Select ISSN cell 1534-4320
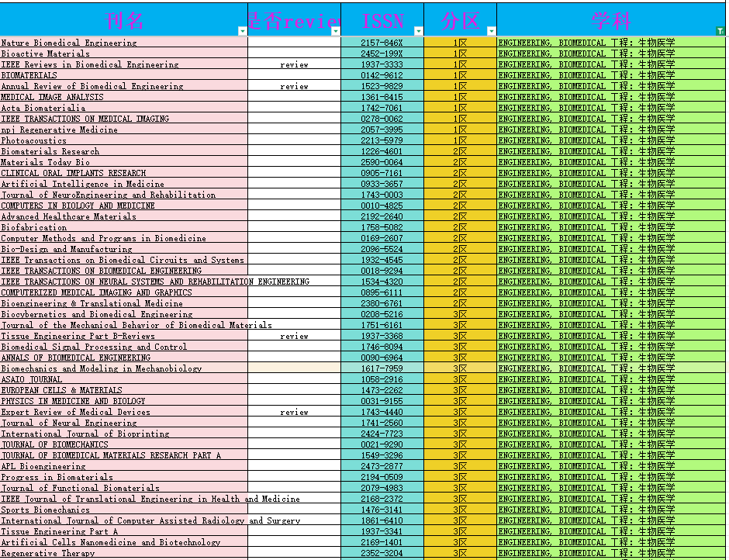 coord(382,282)
